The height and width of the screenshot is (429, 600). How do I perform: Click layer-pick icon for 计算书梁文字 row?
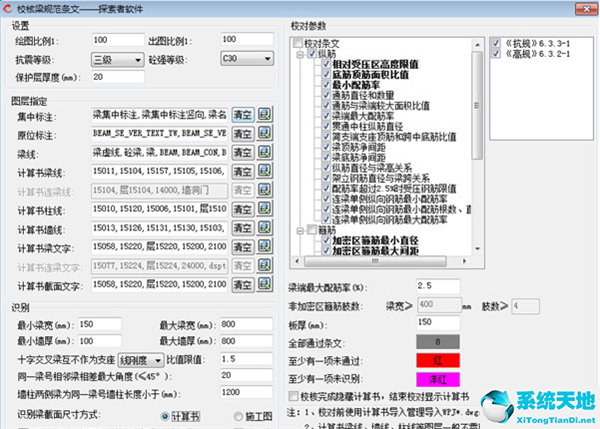pyautogui.click(x=264, y=247)
